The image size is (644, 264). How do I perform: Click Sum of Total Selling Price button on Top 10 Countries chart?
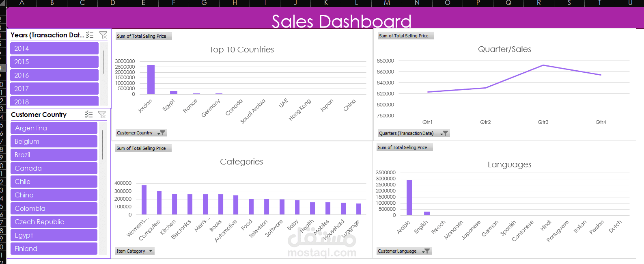click(144, 36)
